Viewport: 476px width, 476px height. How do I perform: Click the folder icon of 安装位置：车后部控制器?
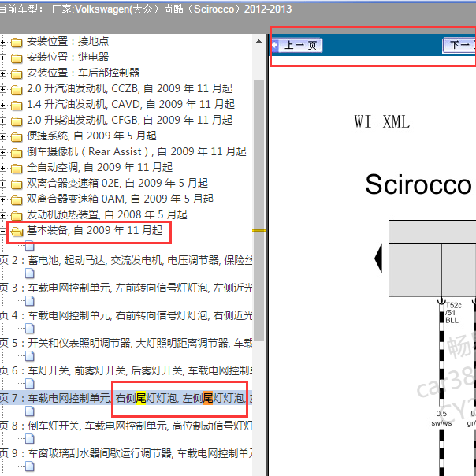(17, 74)
